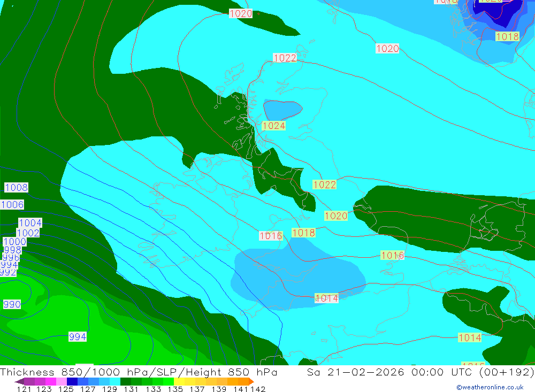Open the weatheronline.co.uk copyright link

point(490,387)
